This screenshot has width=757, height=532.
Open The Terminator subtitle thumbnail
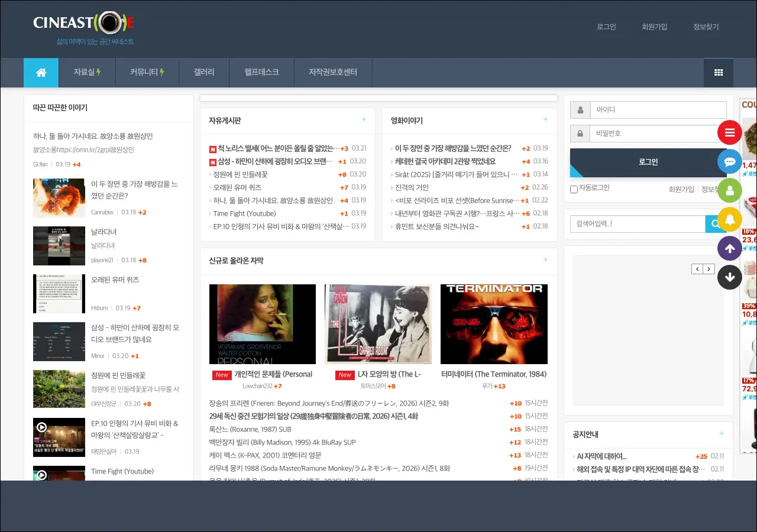[x=494, y=324]
